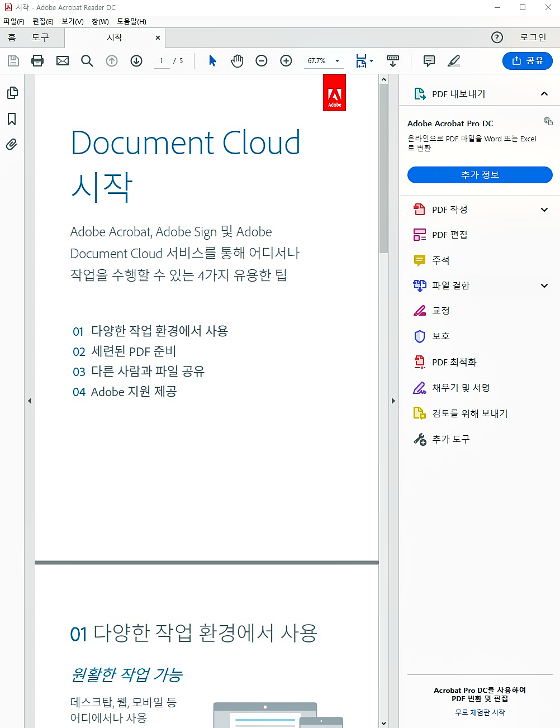The height and width of the screenshot is (728, 560).
Task: Switch to the 도구 tab
Action: tap(40, 37)
